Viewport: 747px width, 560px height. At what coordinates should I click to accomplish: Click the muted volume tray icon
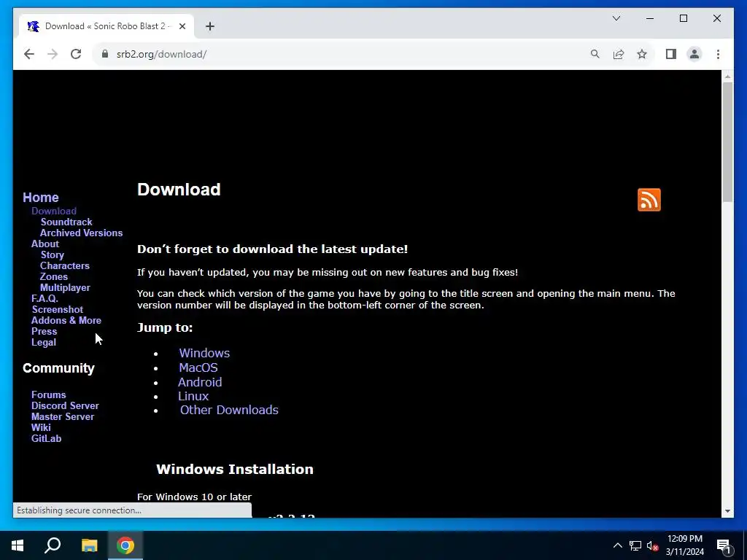653,545
